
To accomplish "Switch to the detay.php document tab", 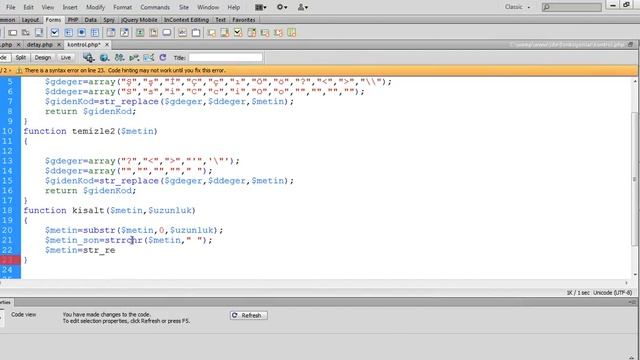I will pos(40,44).
